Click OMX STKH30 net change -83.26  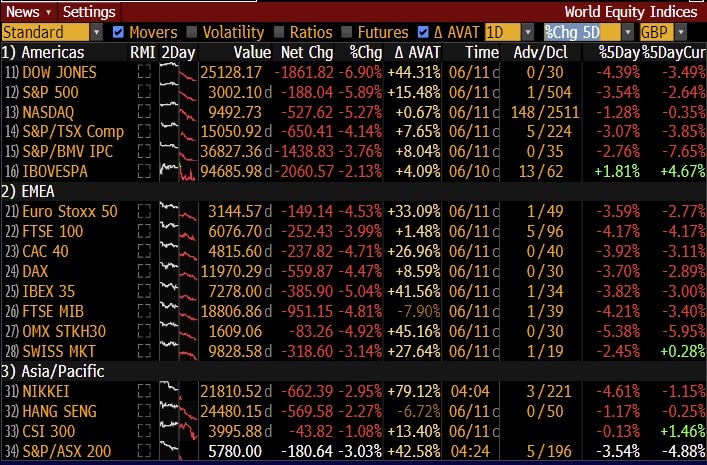[311, 331]
